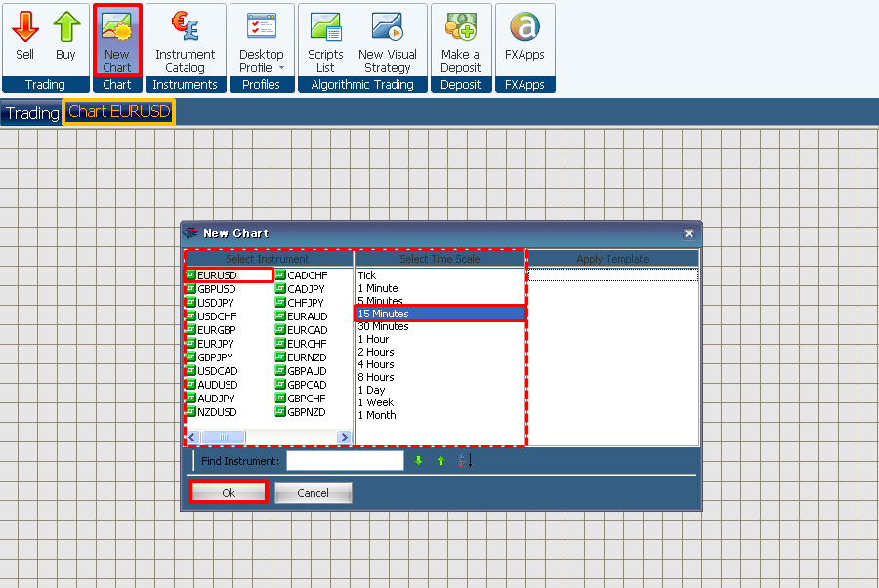Choose 30 Minutes time scale

[x=440, y=326]
